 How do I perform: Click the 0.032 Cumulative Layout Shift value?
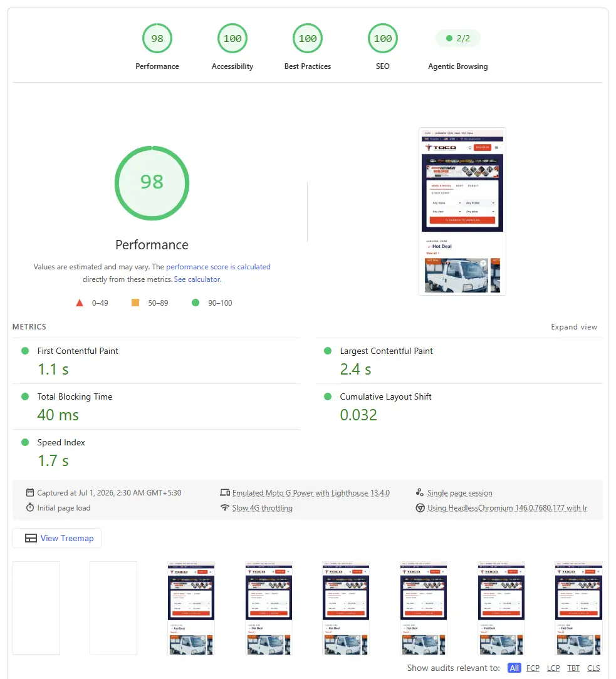(358, 415)
